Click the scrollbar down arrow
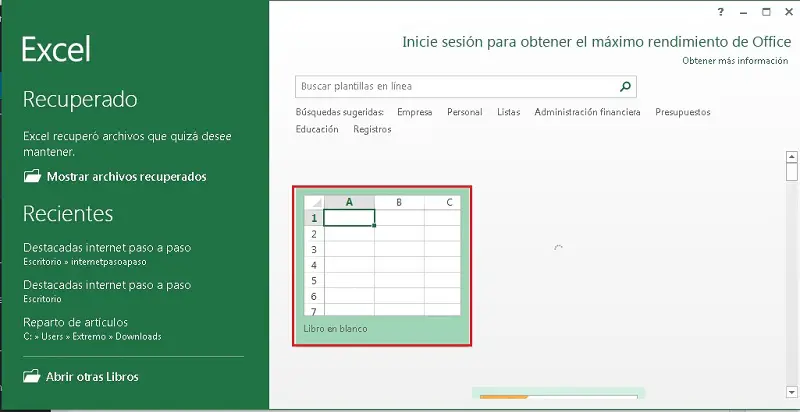 (x=791, y=392)
